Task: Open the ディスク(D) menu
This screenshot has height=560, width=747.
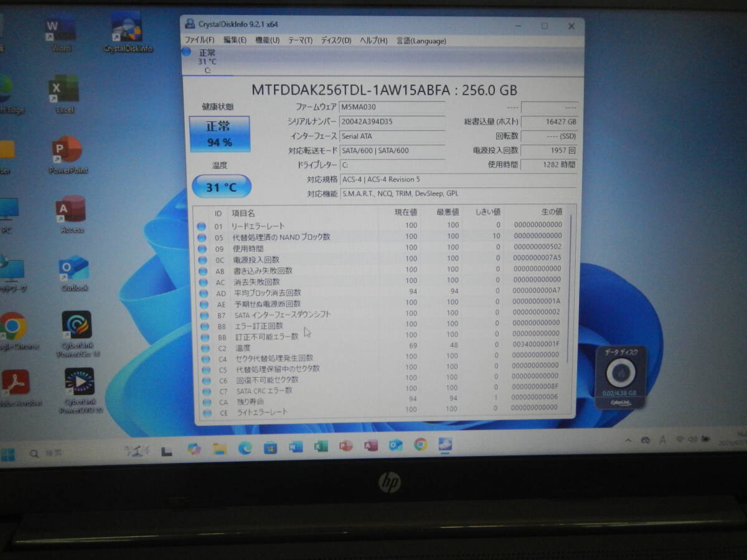Action: click(336, 40)
